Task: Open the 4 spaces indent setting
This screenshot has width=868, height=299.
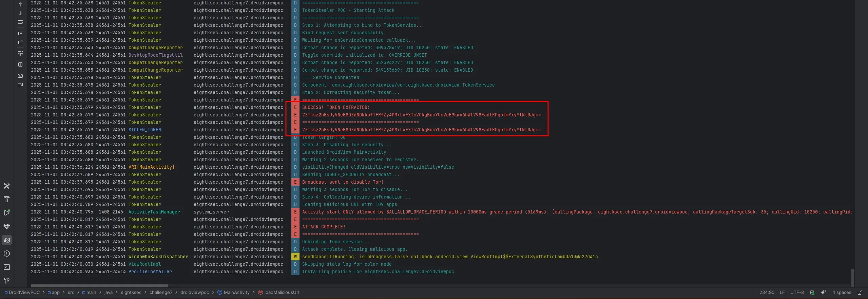Action: coord(842,293)
